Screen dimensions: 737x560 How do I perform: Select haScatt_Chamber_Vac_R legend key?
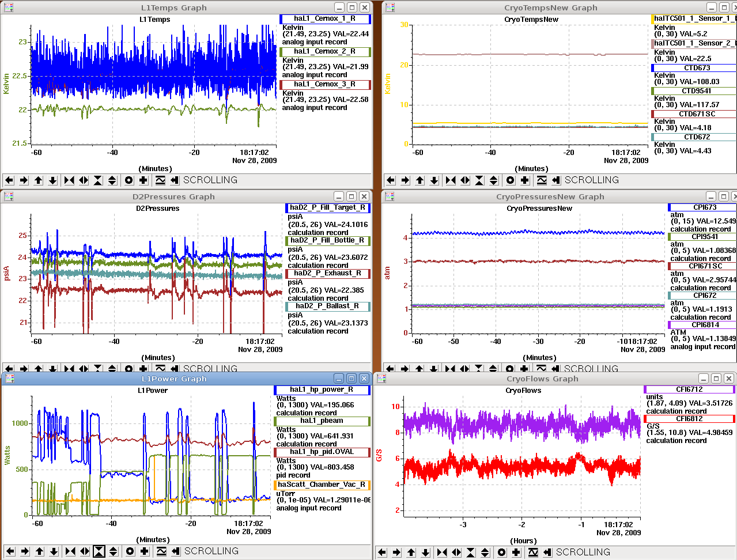(x=322, y=485)
